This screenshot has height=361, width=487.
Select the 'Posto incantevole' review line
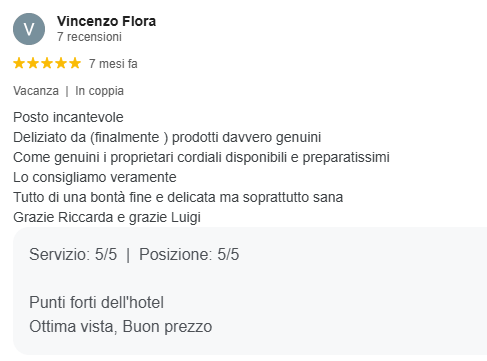pyautogui.click(x=68, y=117)
